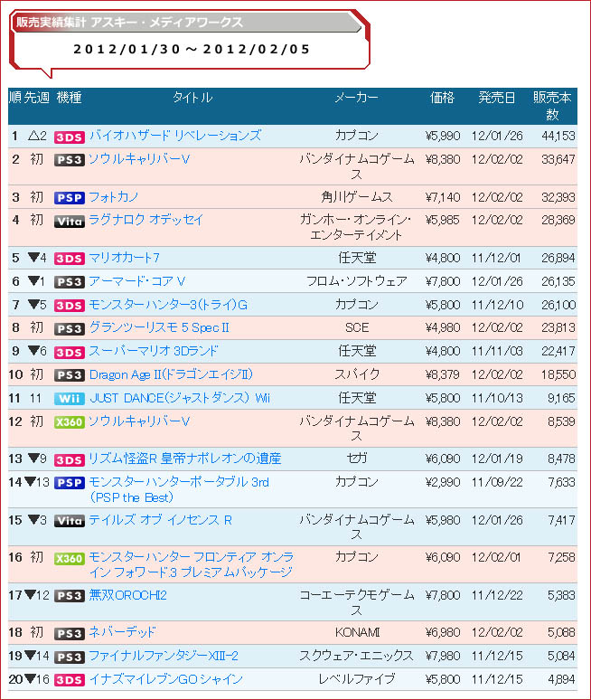Open the PS3 ソウルキャリバーV rank 2 link
The width and height of the screenshot is (591, 700).
click(139, 159)
